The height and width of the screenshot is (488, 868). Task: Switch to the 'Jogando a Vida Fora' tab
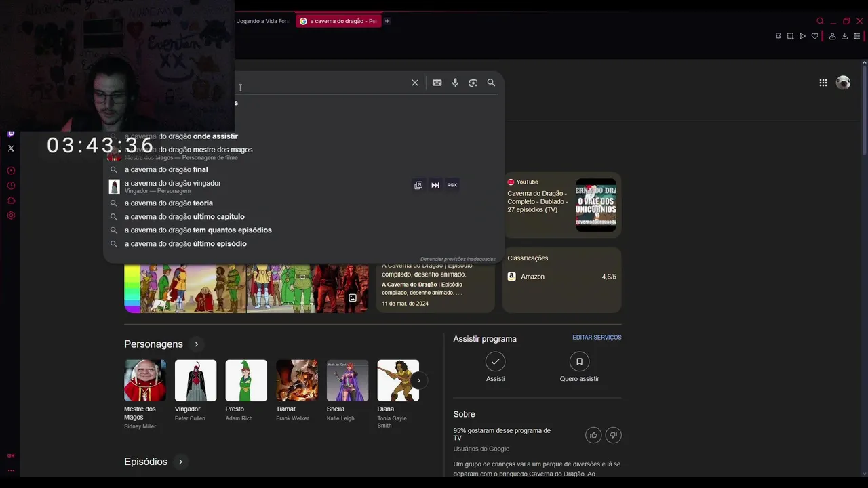263,21
